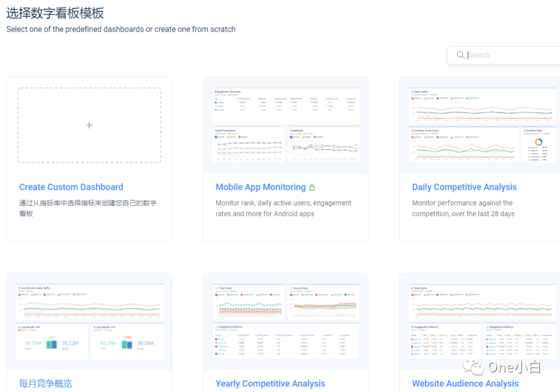Image resolution: width=560 pixels, height=392 pixels.
Task: Click the Mobile App Monitoring preview thumbnail
Action: (x=285, y=124)
